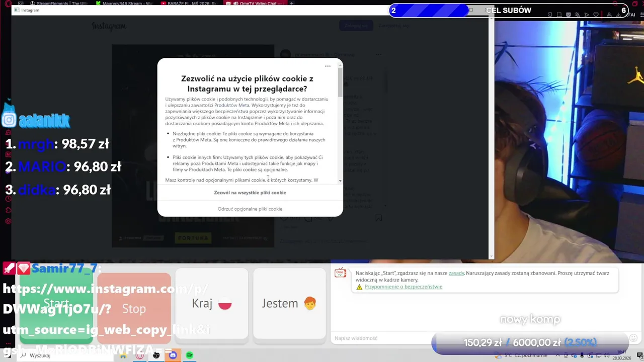
Task: Click Odrzuć opcjonalne pliki cookie
Action: (250, 209)
